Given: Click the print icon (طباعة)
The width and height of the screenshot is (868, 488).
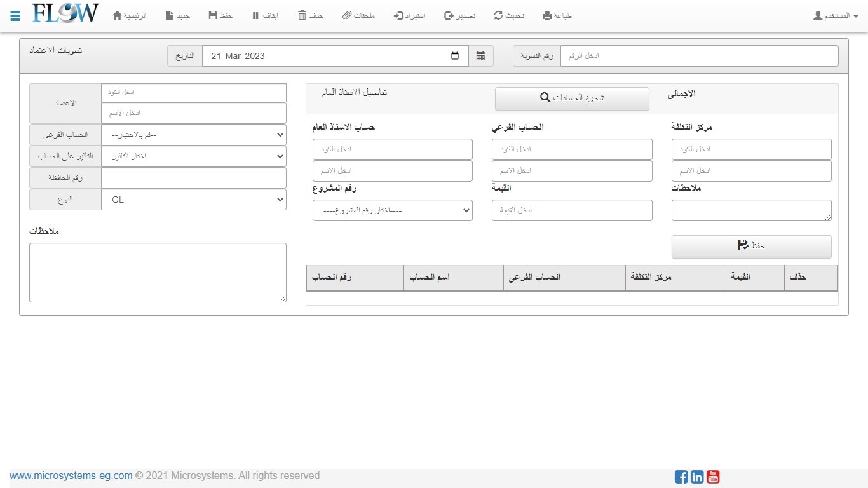Looking at the screenshot, I should pos(547,15).
